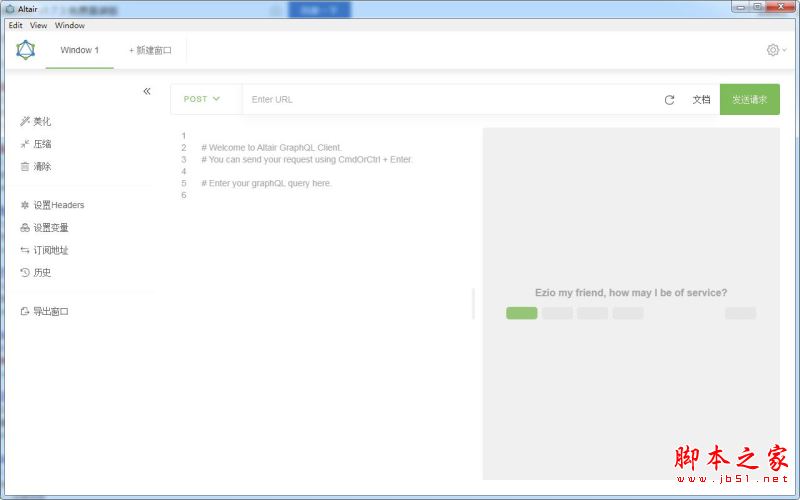Click the Altair logo icon
Viewport: 800px width, 500px height.
(26, 50)
